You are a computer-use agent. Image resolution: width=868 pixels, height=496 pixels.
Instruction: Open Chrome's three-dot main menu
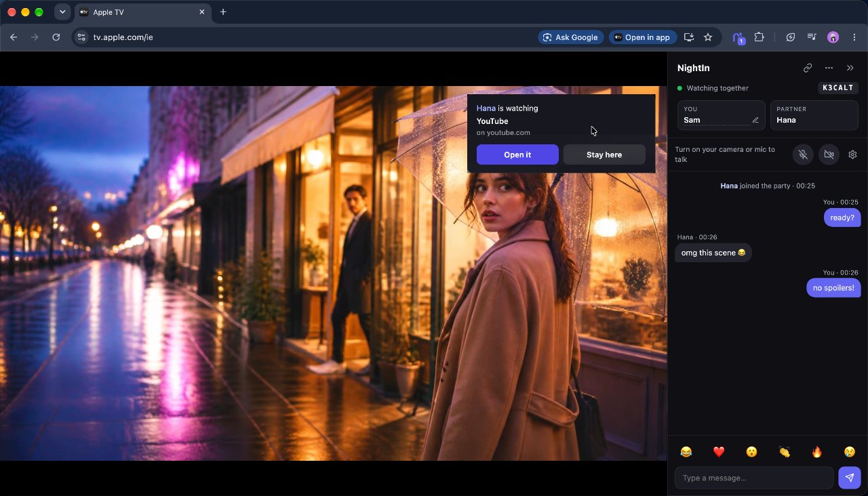[x=854, y=37]
